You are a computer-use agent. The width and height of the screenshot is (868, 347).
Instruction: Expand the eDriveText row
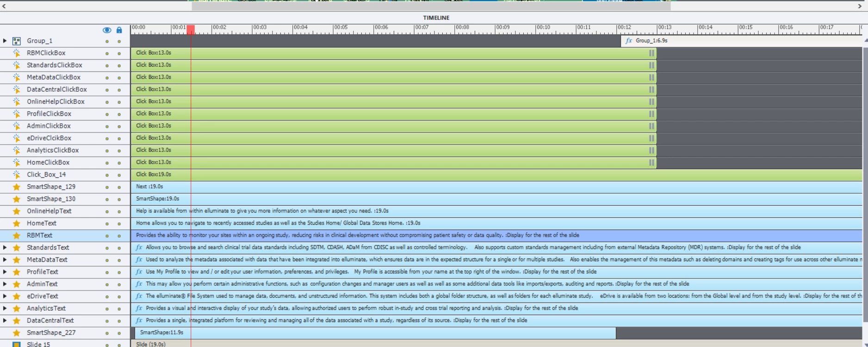click(5, 296)
